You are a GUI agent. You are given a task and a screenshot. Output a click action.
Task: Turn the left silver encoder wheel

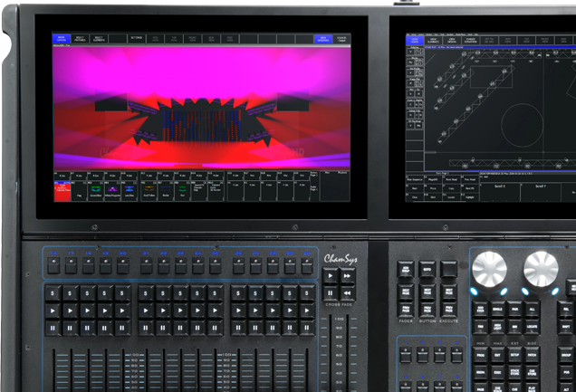click(x=489, y=269)
